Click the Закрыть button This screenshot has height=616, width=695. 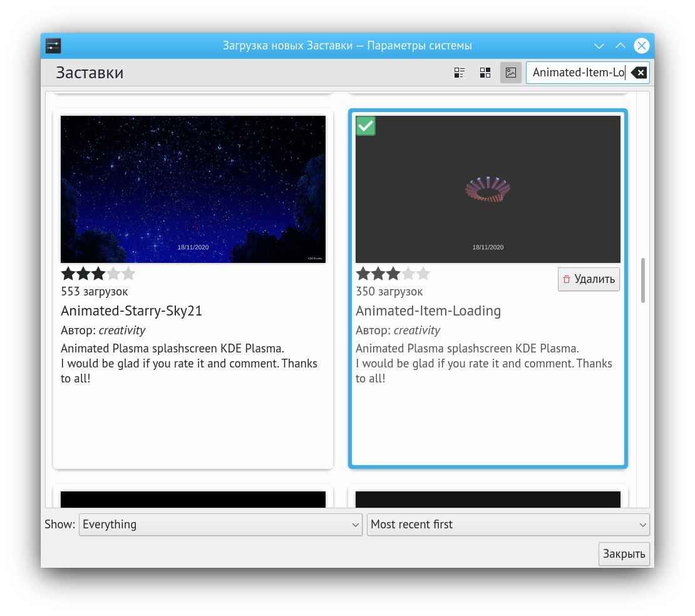tap(624, 554)
